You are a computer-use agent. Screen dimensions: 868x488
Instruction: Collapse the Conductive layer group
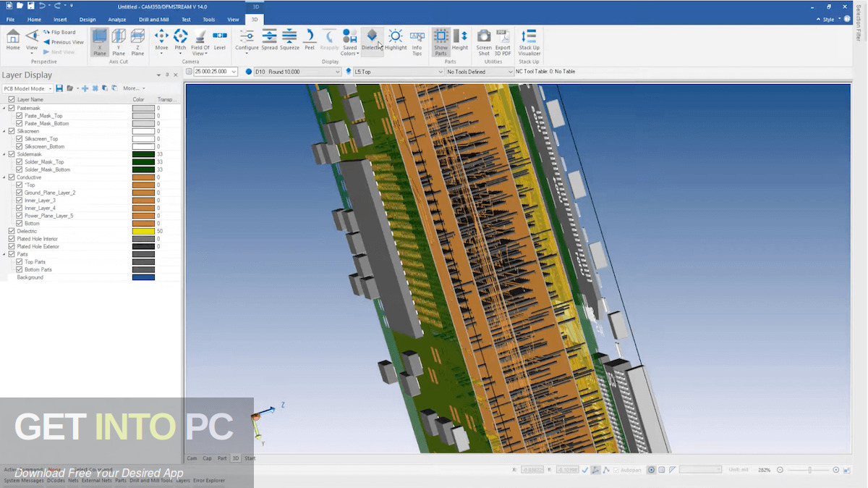[4, 177]
